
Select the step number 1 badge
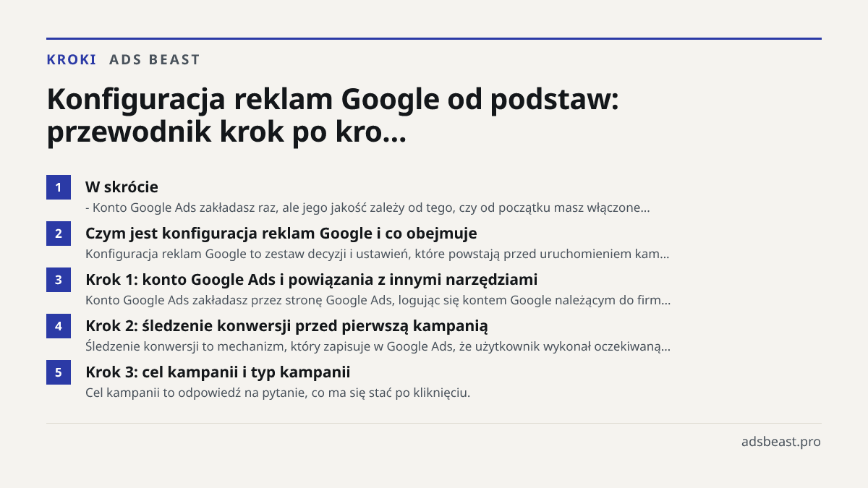point(59,187)
